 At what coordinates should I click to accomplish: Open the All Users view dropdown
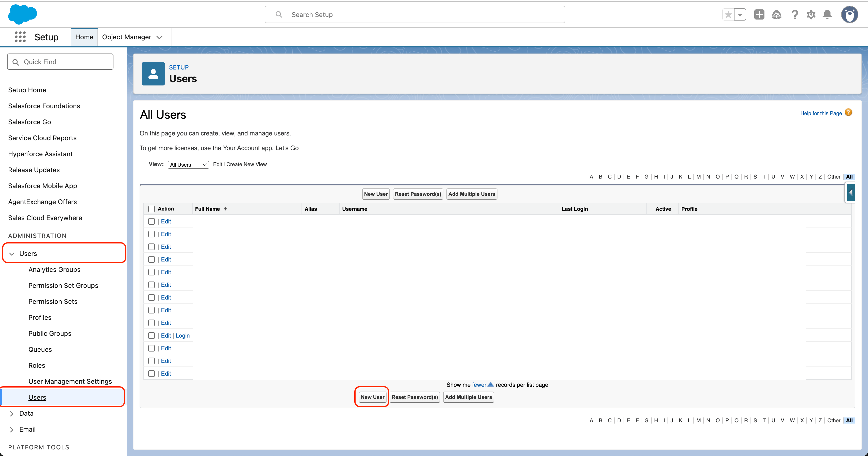point(188,164)
